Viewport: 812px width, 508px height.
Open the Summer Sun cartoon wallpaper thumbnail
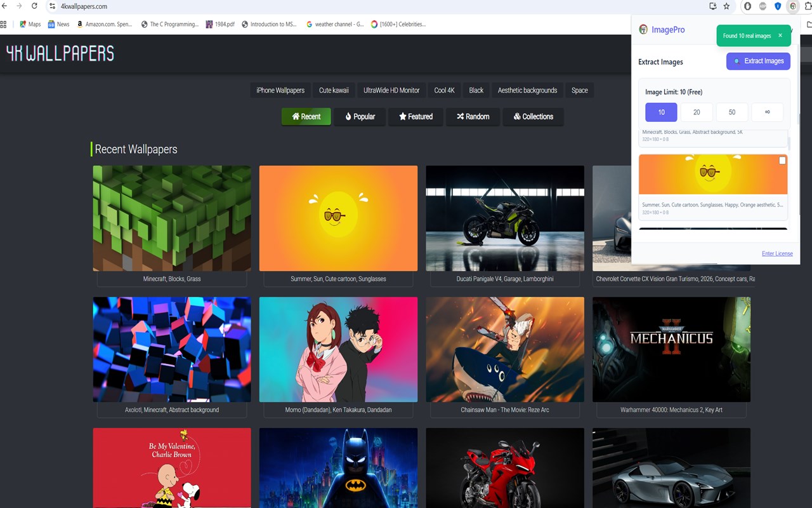tap(338, 218)
